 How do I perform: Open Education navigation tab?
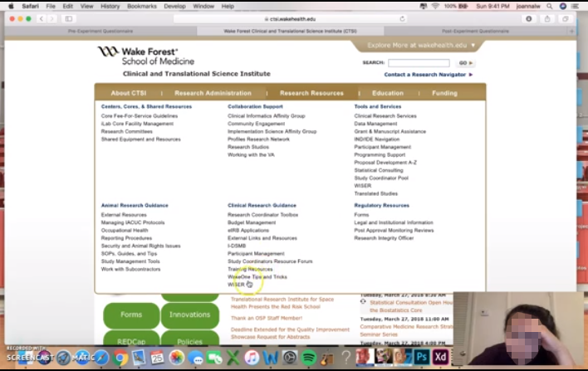click(x=388, y=93)
